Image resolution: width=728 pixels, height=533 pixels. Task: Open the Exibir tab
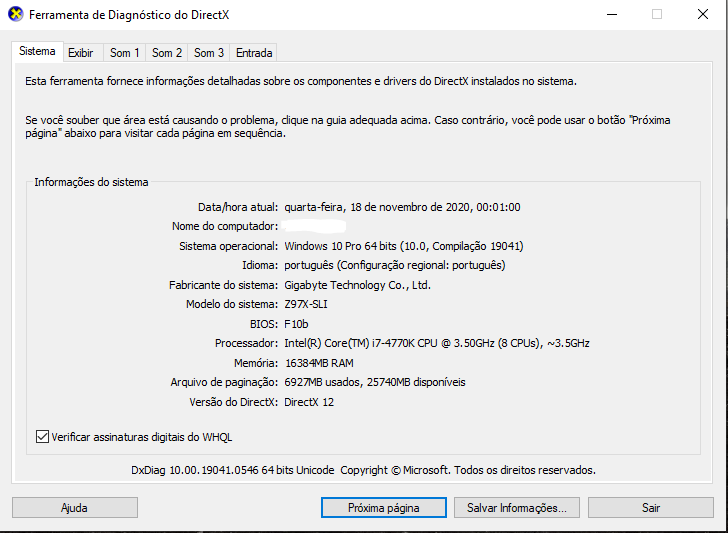click(81, 53)
